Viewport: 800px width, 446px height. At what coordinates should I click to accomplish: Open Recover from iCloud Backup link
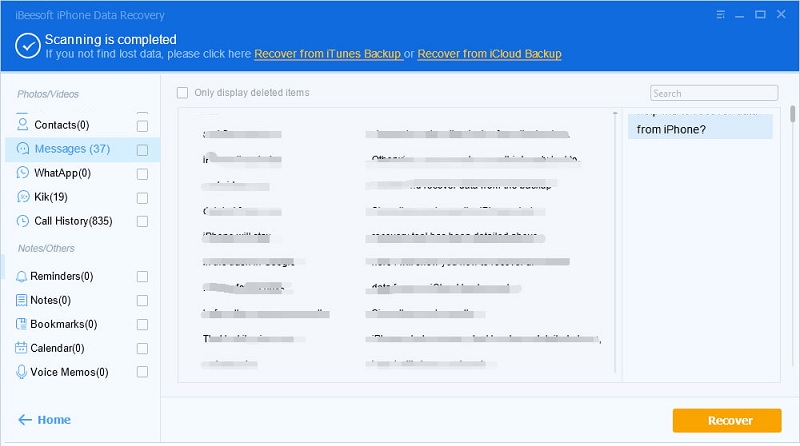coord(489,54)
